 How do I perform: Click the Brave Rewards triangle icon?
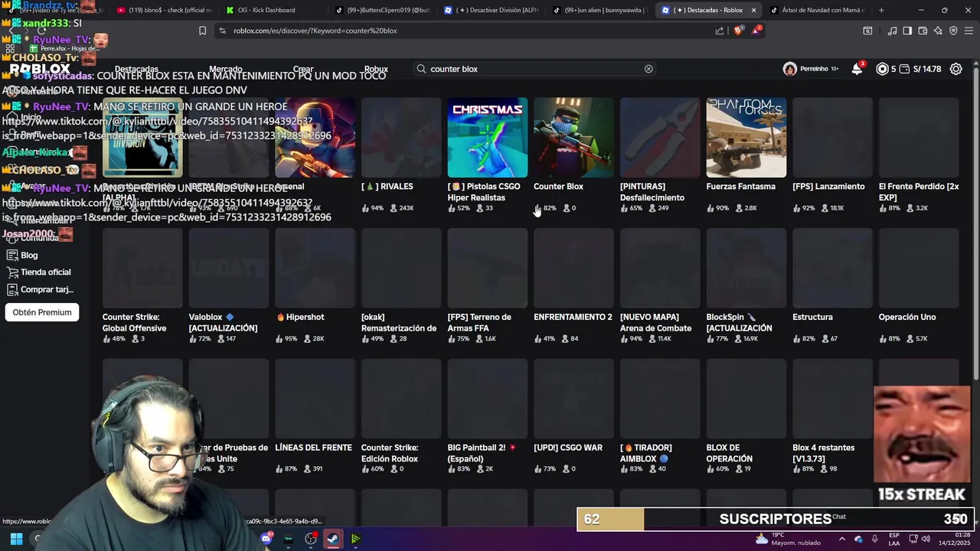pos(756,31)
